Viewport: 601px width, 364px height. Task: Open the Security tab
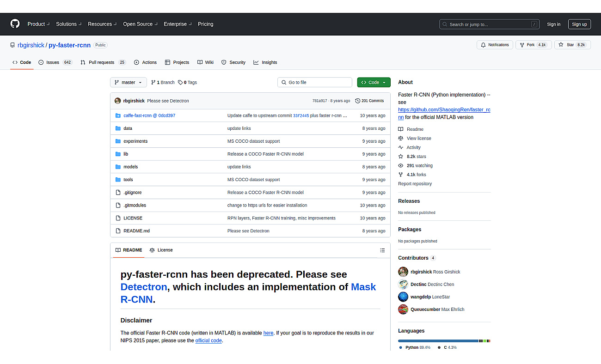233,62
